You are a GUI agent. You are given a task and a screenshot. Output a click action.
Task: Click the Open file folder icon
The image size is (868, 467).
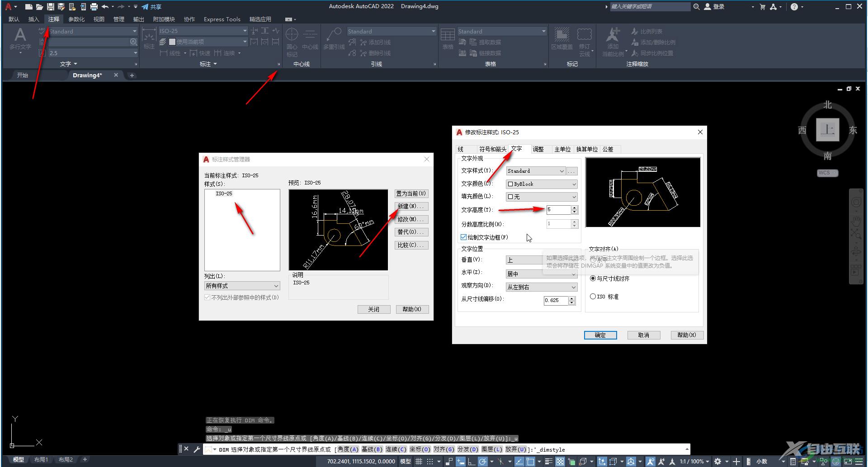click(39, 7)
